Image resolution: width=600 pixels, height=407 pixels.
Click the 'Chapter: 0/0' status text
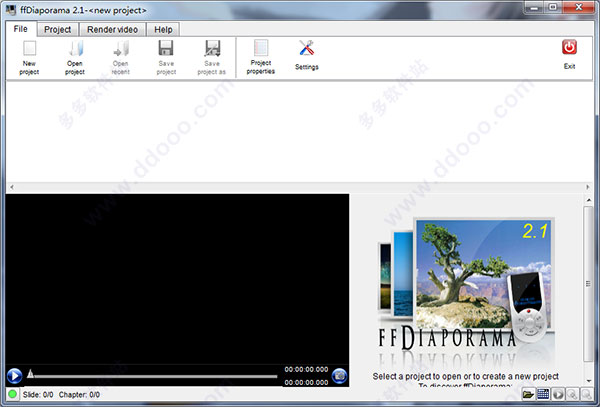79,394
